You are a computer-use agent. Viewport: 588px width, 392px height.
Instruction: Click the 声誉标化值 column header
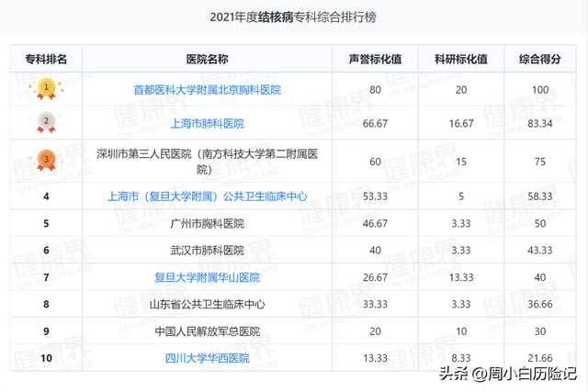click(x=375, y=59)
